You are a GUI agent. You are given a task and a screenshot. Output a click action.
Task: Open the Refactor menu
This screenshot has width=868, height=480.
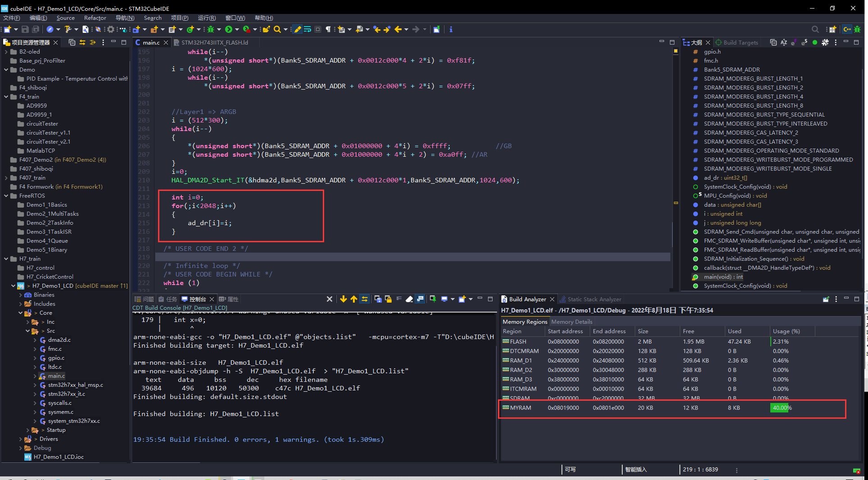95,18
